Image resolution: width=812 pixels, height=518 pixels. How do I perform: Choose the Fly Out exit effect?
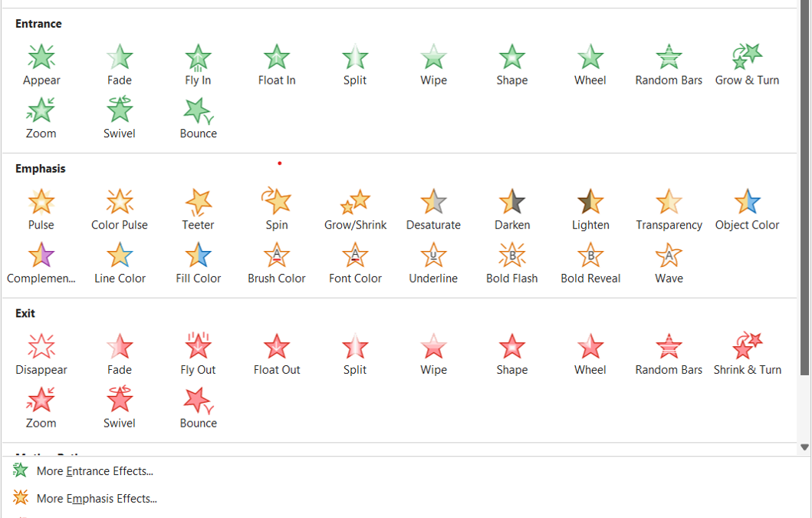pos(198,355)
